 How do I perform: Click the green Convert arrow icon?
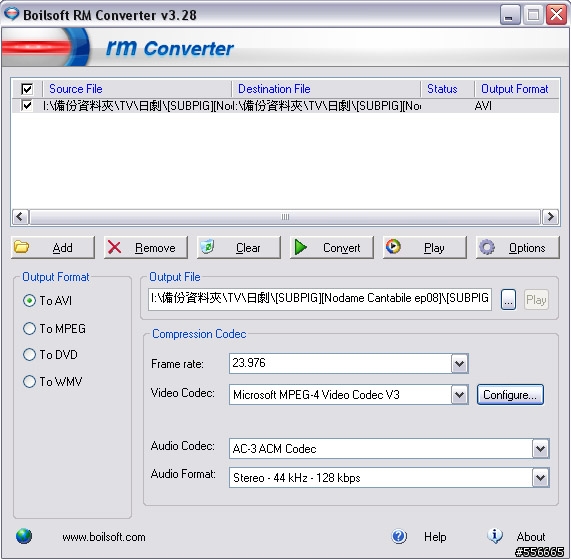tap(300, 247)
